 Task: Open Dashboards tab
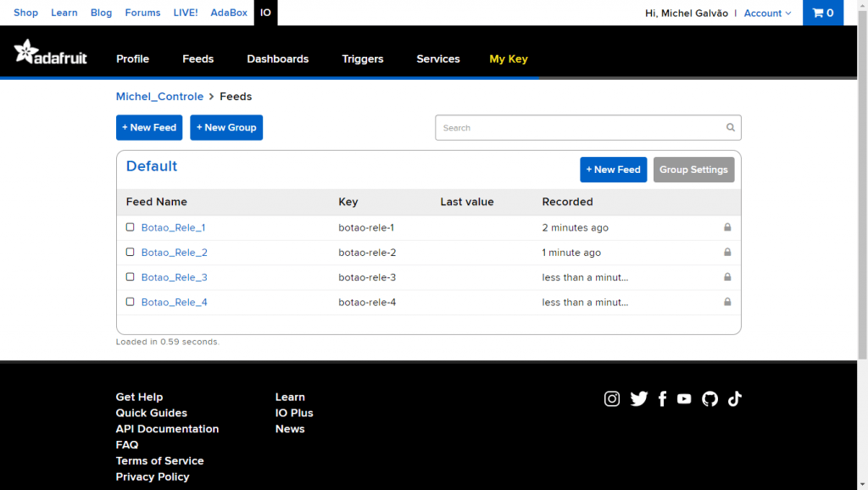277,58
